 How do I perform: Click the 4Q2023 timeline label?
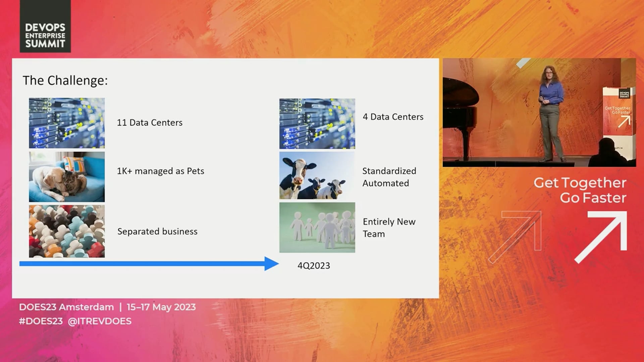point(314,265)
